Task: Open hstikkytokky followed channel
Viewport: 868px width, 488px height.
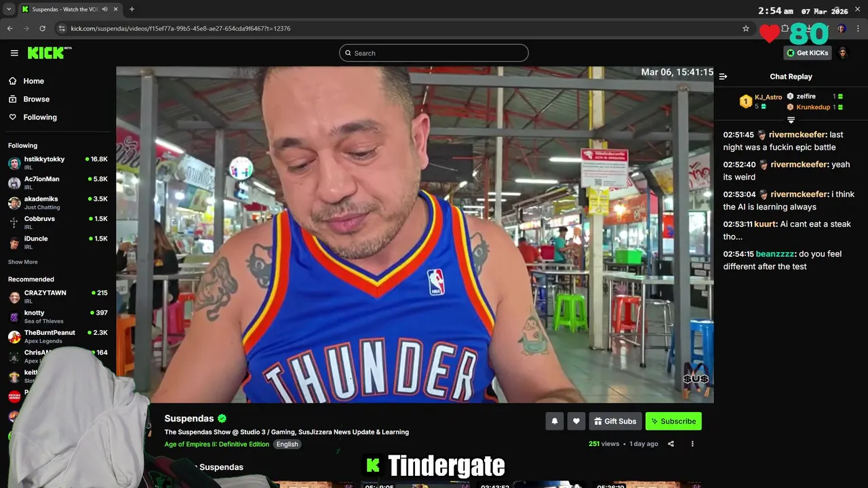Action: (x=58, y=163)
